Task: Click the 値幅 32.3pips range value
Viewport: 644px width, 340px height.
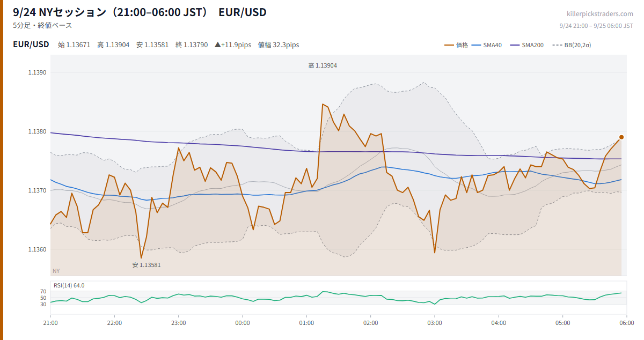Action: (279, 45)
